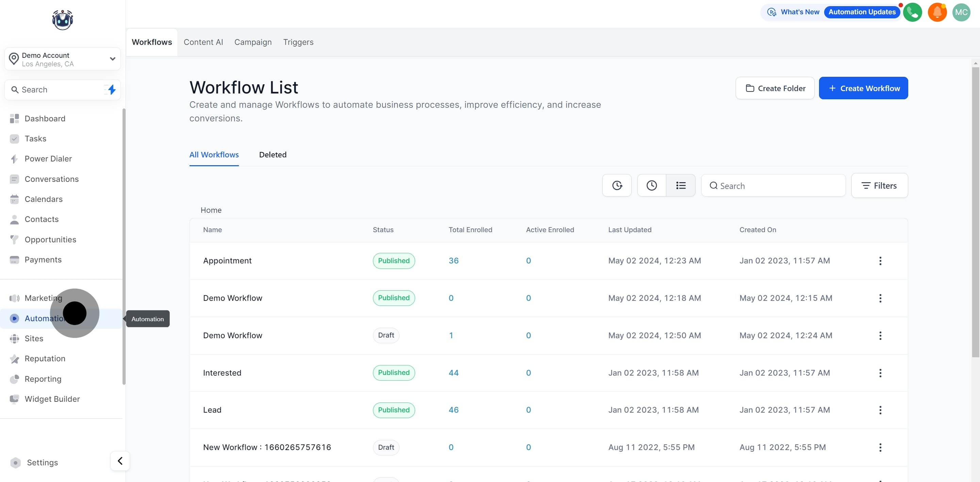Open the orange notifications bell
Image resolution: width=980 pixels, height=482 pixels.
click(x=937, y=12)
